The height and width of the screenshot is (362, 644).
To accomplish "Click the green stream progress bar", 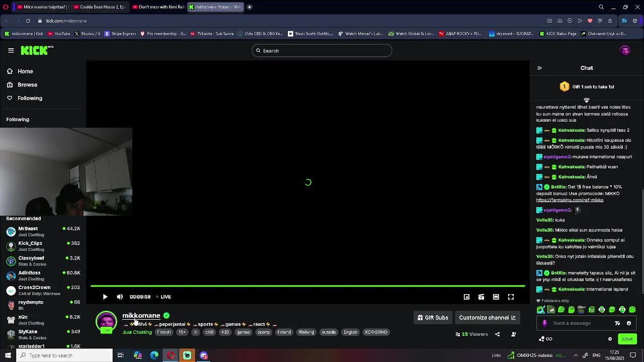I will tap(308, 286).
